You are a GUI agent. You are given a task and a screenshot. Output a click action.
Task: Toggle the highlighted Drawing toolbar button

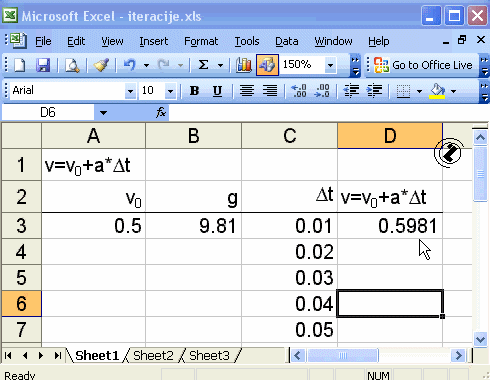tap(267, 65)
